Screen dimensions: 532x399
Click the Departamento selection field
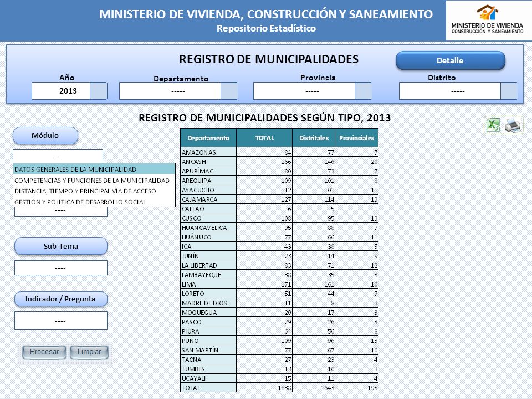point(170,91)
